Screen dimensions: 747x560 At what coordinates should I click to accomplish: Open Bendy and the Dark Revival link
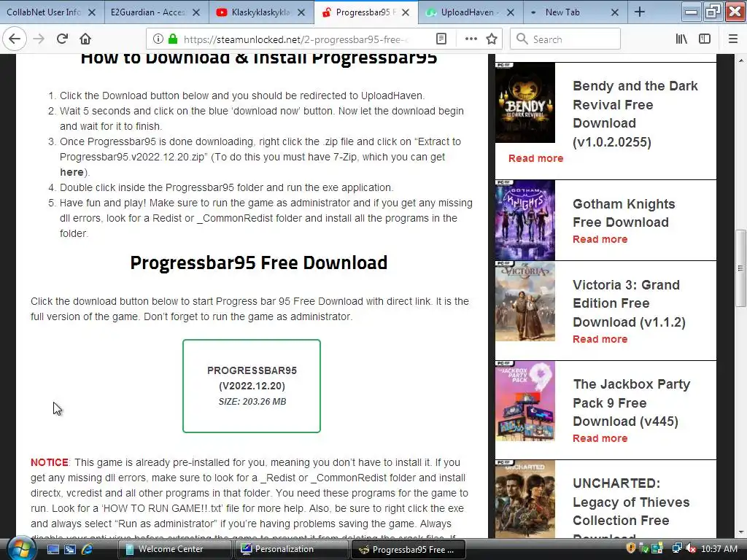(x=635, y=114)
